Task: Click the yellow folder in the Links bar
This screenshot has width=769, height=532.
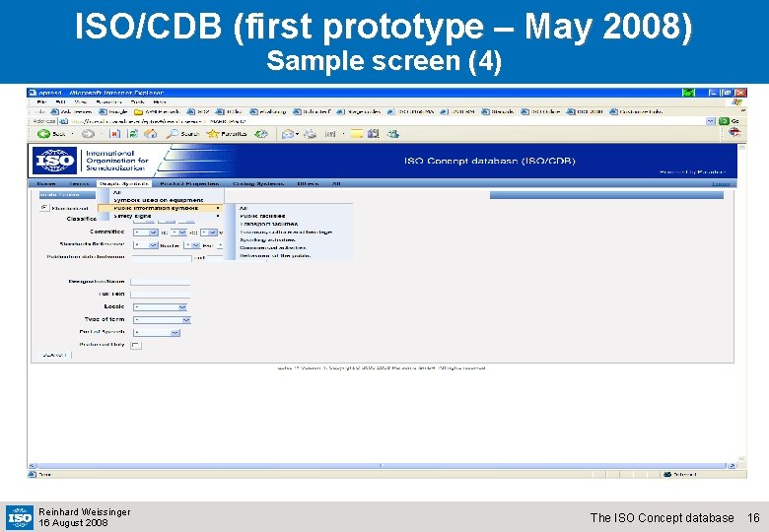Action: pos(139,111)
